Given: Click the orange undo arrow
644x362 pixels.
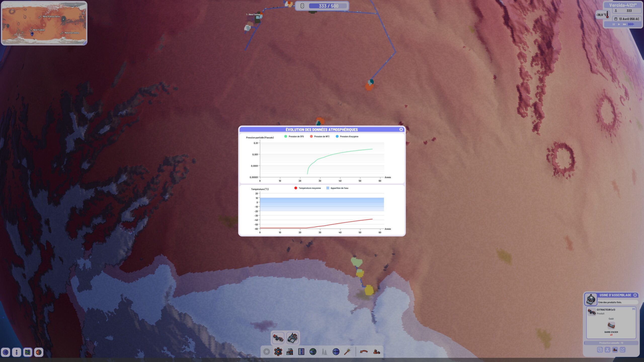Looking at the screenshot, I should [x=364, y=352].
